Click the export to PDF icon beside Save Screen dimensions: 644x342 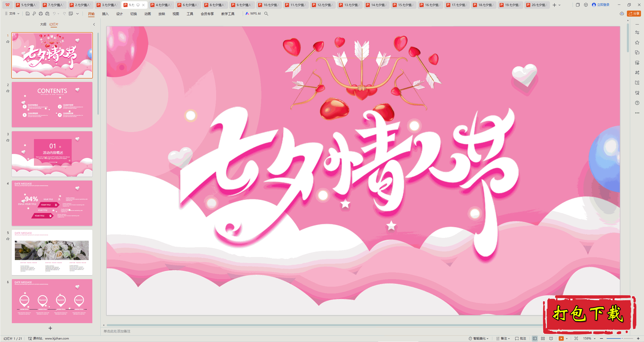[34, 14]
